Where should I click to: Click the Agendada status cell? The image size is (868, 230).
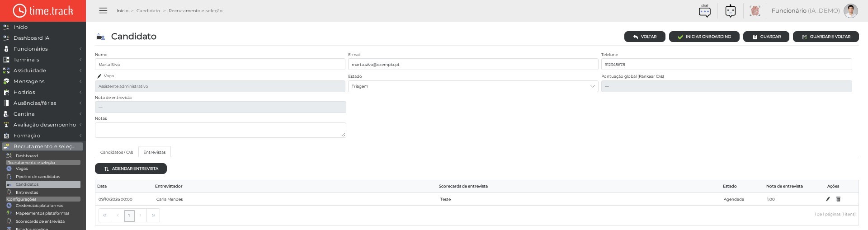[734, 199]
